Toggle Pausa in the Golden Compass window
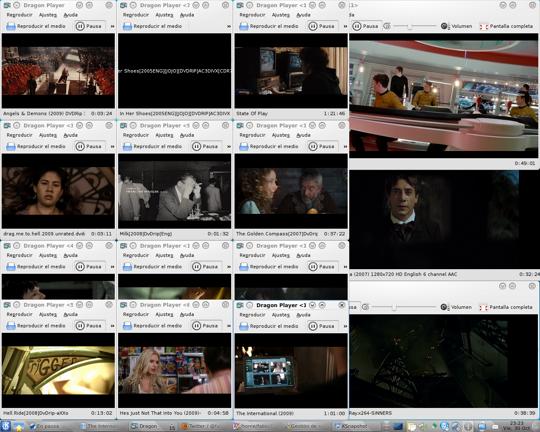This screenshot has width=540, height=432. [322, 146]
